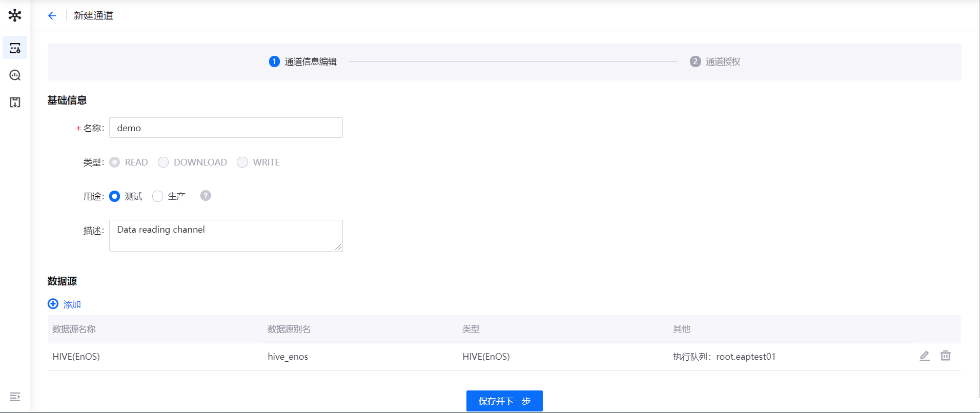Click the plus icon next to 添加

pos(53,304)
